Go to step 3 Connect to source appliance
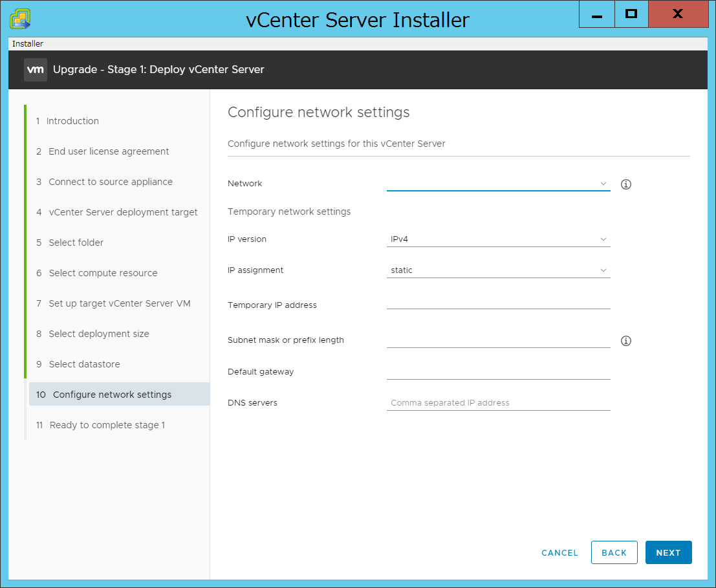This screenshot has height=588, width=716. click(104, 182)
